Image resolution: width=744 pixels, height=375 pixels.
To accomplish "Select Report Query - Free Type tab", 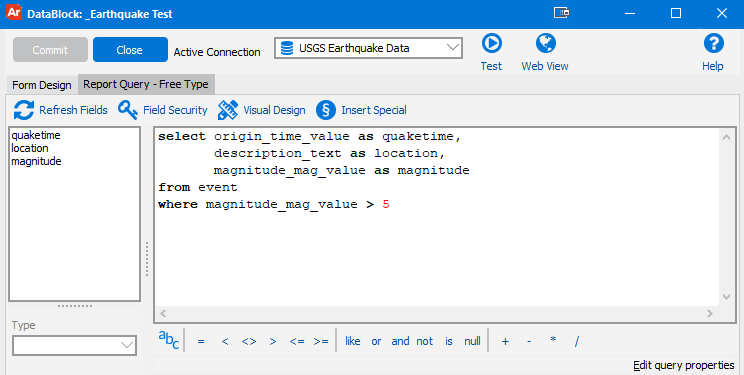I will pyautogui.click(x=146, y=84).
